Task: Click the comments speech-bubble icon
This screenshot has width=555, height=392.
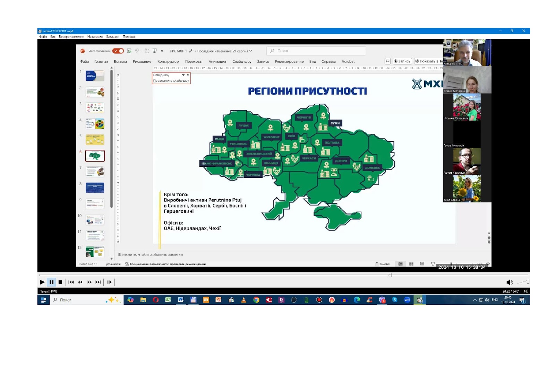Action: (387, 61)
